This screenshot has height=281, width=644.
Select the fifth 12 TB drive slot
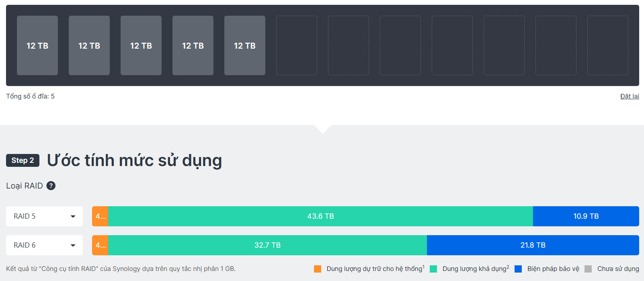[245, 45]
